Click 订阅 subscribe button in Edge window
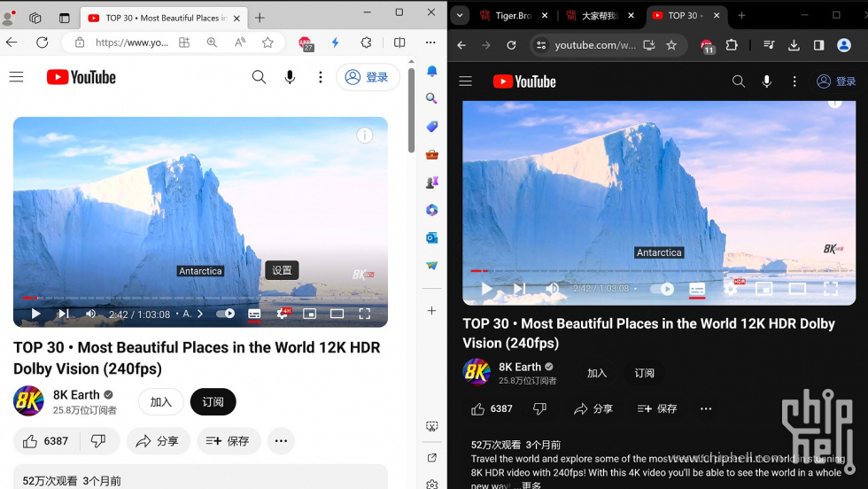868x489 pixels. (213, 401)
